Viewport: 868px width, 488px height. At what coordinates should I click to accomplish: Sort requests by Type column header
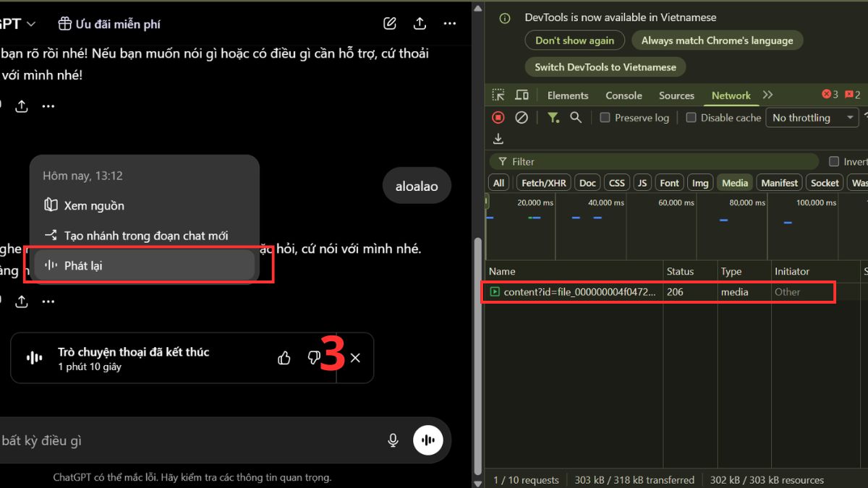(744, 271)
